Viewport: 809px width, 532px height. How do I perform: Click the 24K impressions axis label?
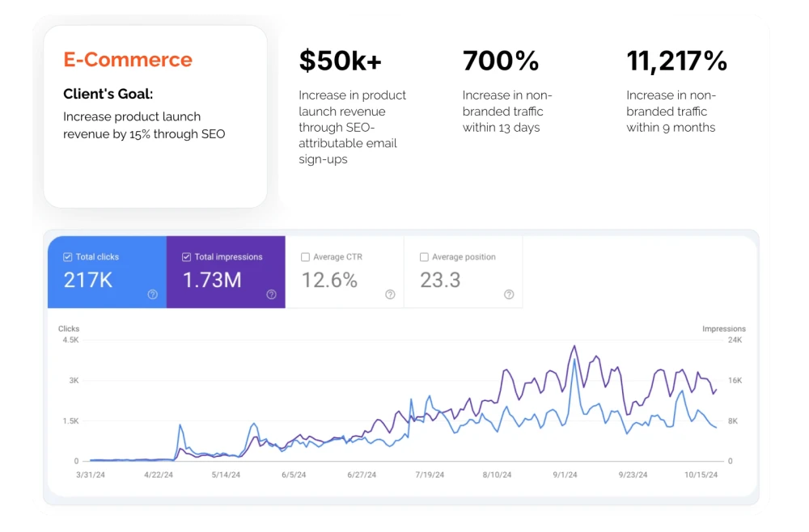tap(735, 340)
